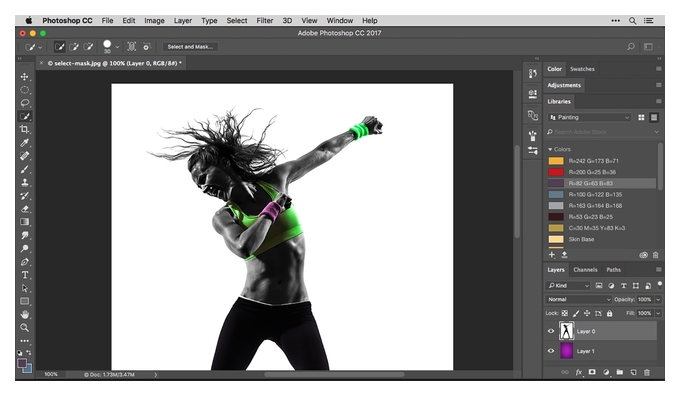Select the History Brush tool
The height and width of the screenshot is (396, 680).
[x=25, y=196]
